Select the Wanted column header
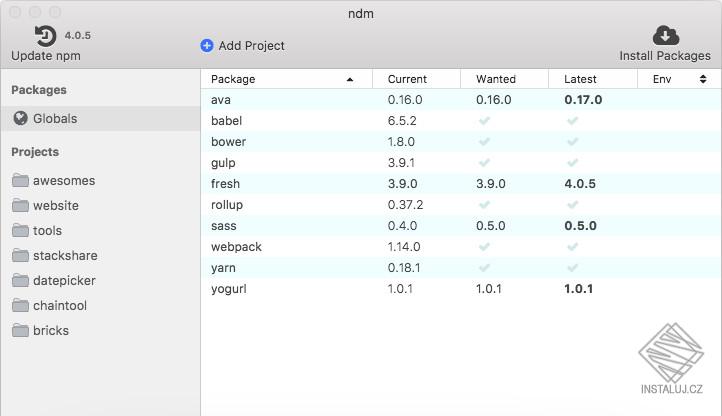Viewport: 722px width, 416px height. tap(496, 79)
